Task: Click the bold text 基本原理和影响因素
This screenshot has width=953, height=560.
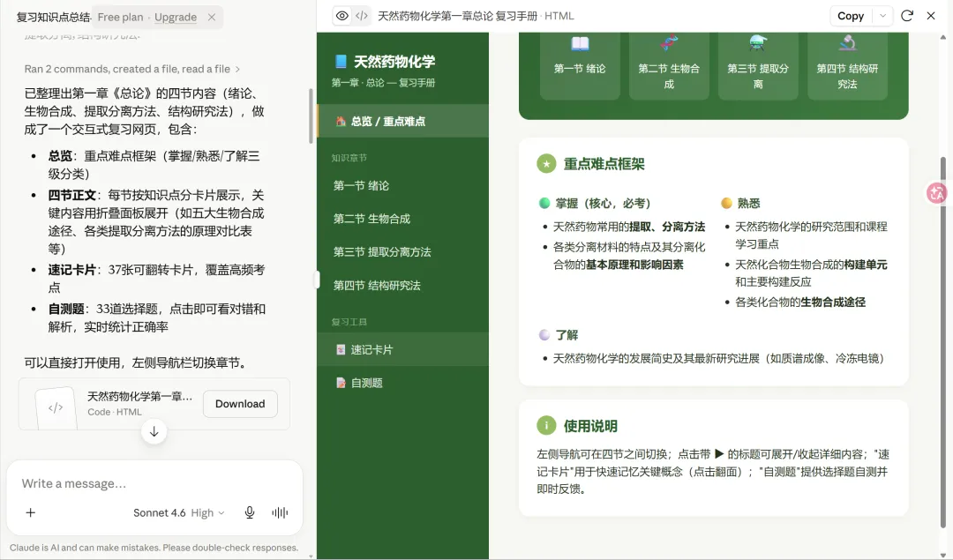Action: pos(634,265)
